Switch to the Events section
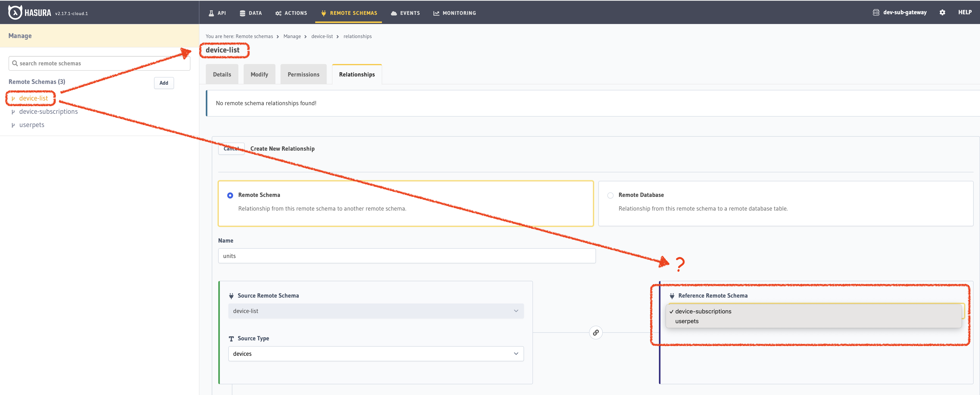980x395 pixels. (x=406, y=13)
